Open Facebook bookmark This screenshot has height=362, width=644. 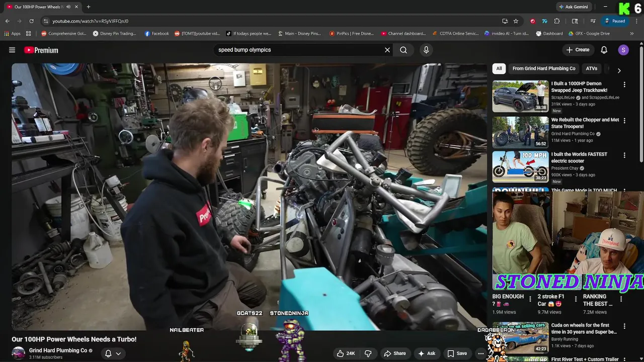tap(156, 34)
